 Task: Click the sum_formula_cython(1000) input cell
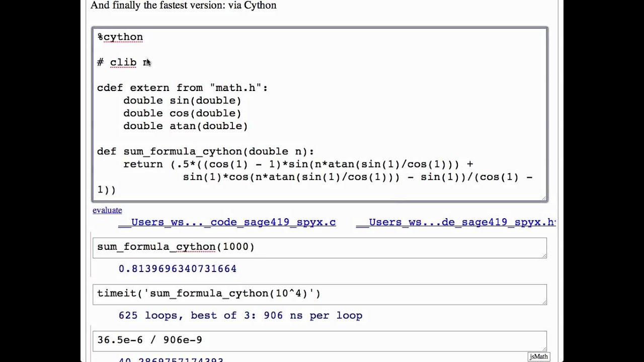coord(319,248)
